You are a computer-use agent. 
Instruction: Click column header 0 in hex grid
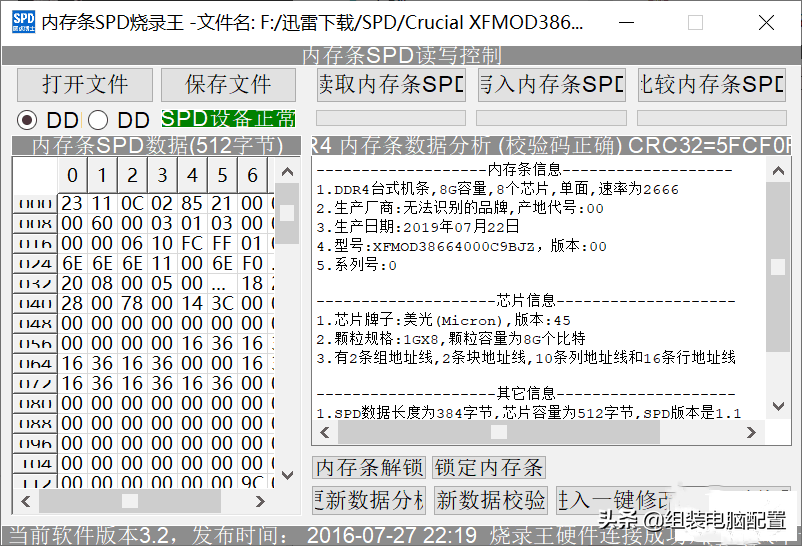[72, 176]
